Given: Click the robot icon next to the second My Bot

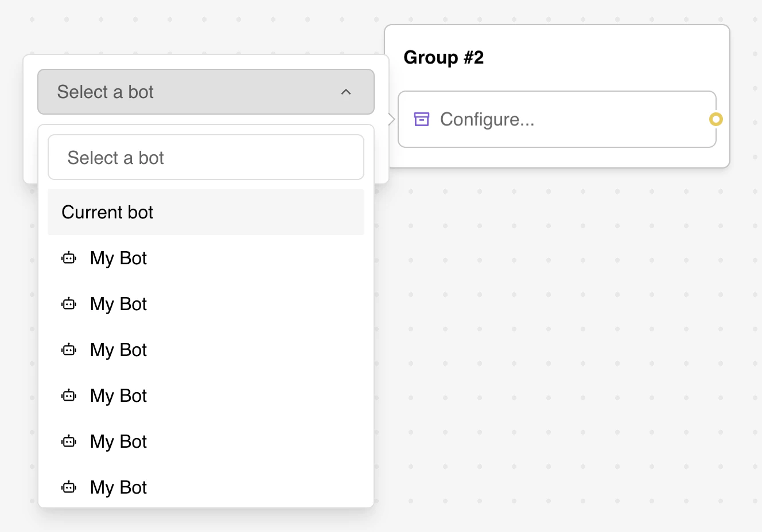Looking at the screenshot, I should [x=68, y=304].
